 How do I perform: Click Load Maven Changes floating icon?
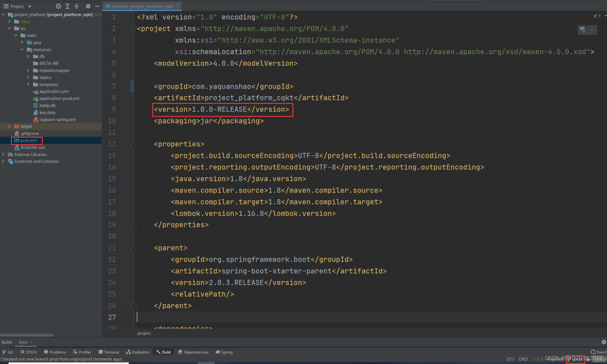pyautogui.click(x=582, y=30)
